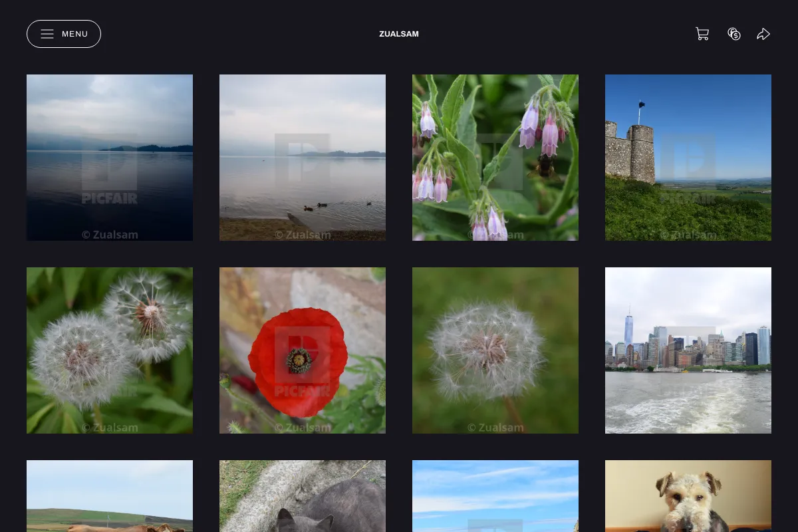Open the single dandelion seed head photo
The width and height of the screenshot is (798, 532).
[x=495, y=350]
